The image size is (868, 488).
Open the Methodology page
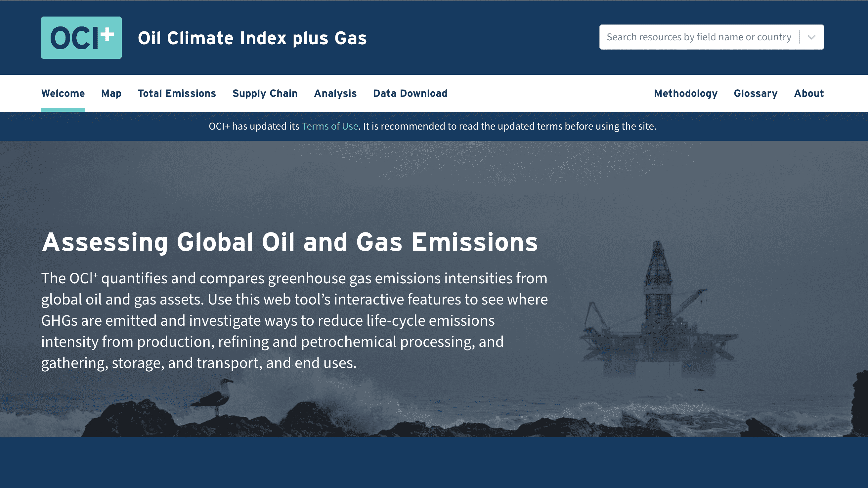686,93
